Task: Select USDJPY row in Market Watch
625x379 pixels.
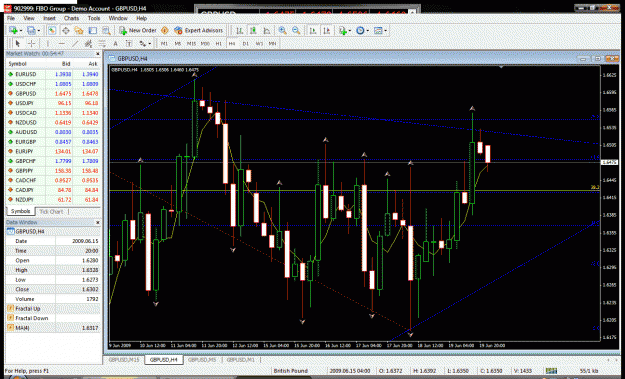Action: tap(53, 103)
